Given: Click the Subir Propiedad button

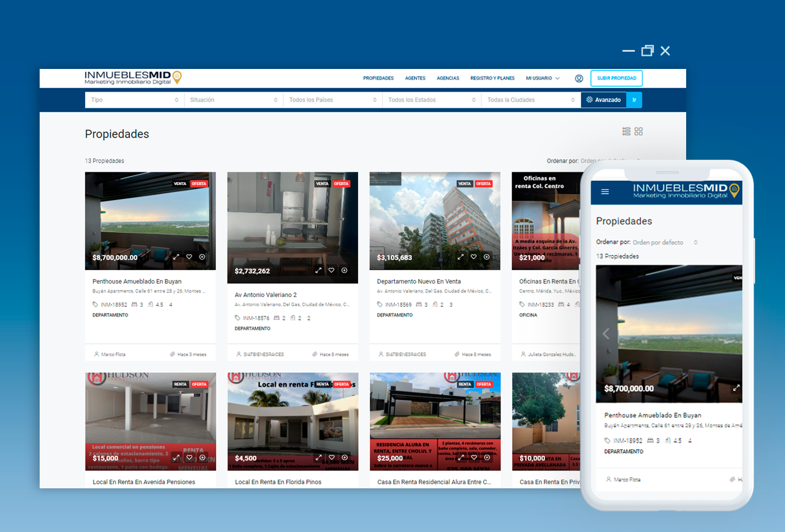Looking at the screenshot, I should [x=616, y=78].
